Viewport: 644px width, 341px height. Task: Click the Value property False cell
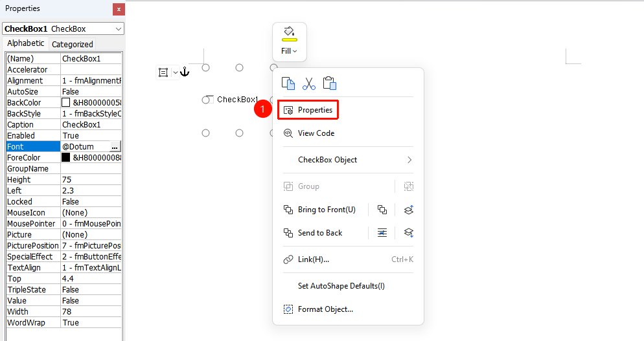(91, 301)
